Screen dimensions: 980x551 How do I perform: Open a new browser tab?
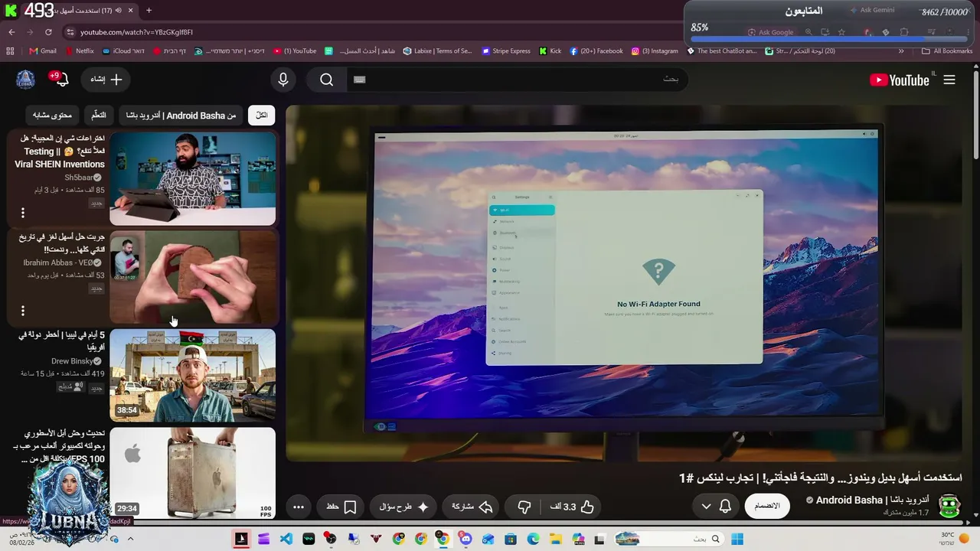point(149,11)
